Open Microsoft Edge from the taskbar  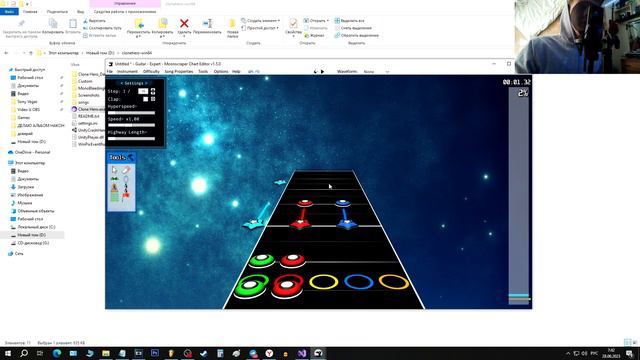(x=57, y=353)
